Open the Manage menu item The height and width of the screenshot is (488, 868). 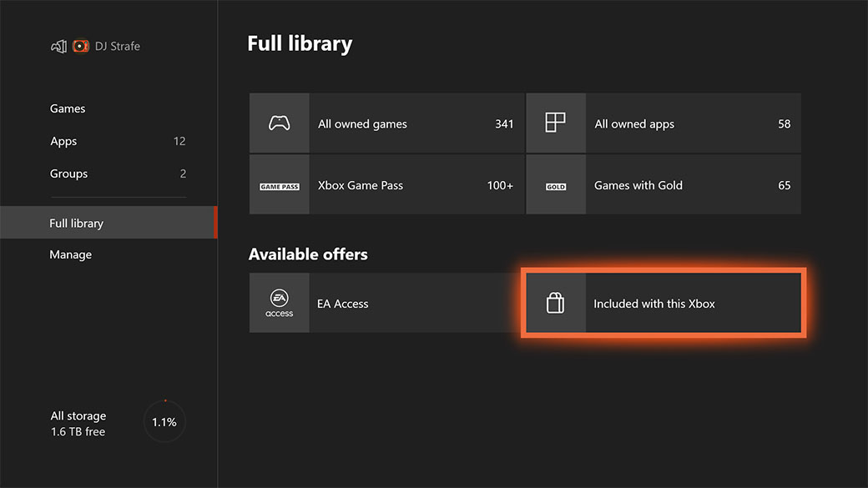coord(71,254)
